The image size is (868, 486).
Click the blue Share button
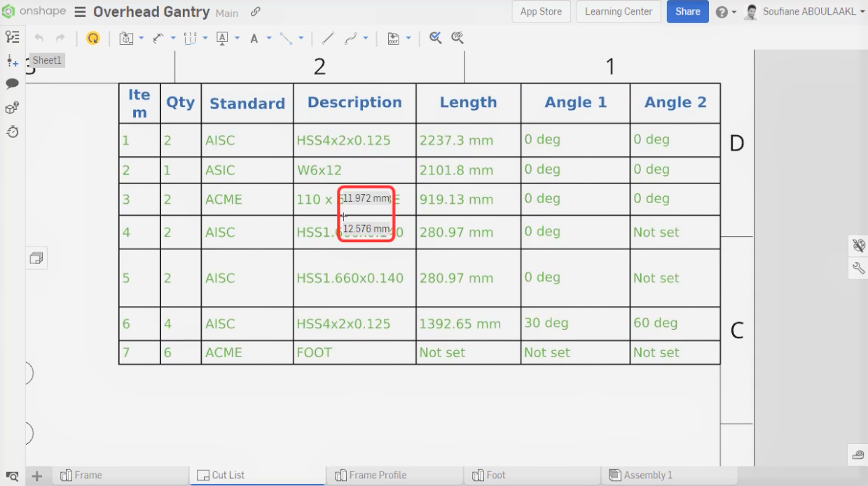click(x=687, y=12)
